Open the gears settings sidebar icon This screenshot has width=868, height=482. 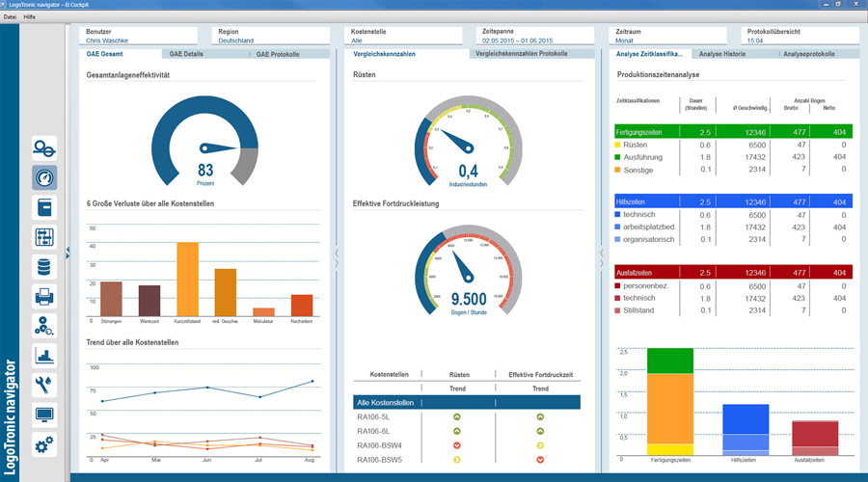[44, 444]
